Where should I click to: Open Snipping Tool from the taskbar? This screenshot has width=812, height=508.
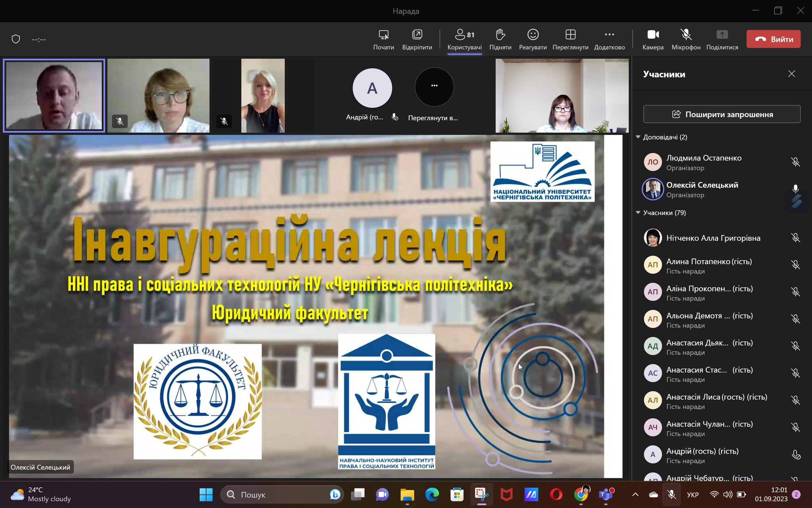(482, 495)
